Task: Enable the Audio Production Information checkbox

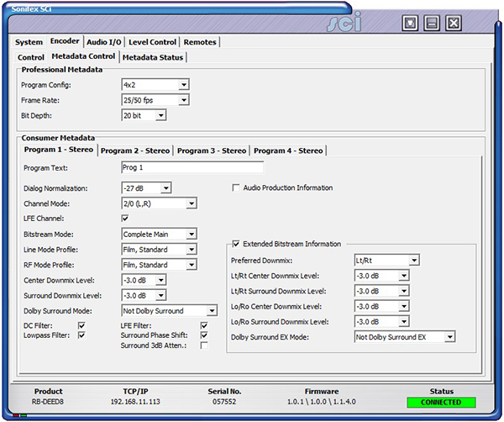Action: tap(236, 187)
